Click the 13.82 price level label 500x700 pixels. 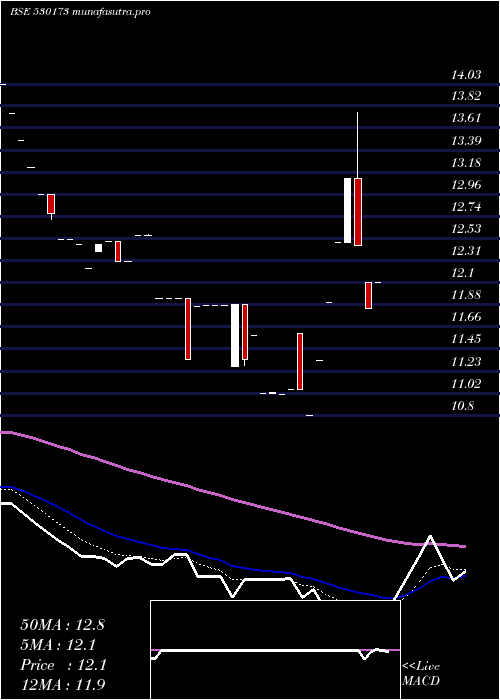tap(466, 96)
